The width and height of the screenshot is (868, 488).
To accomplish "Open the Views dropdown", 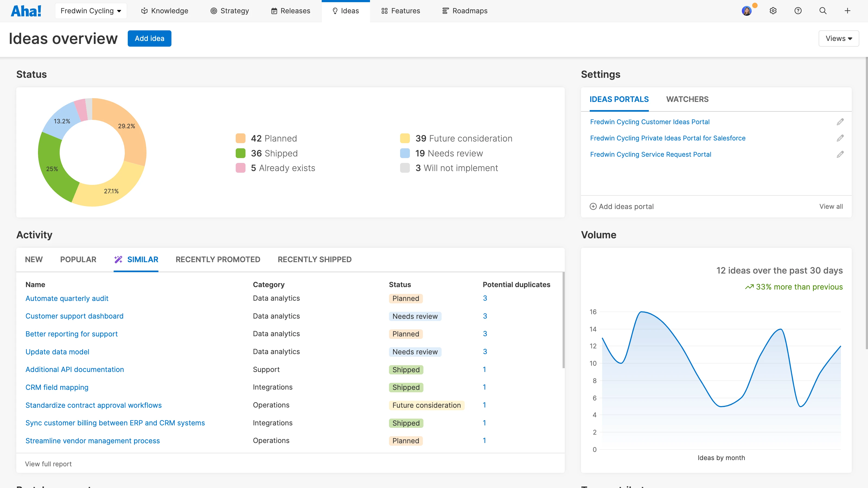I will pyautogui.click(x=838, y=38).
